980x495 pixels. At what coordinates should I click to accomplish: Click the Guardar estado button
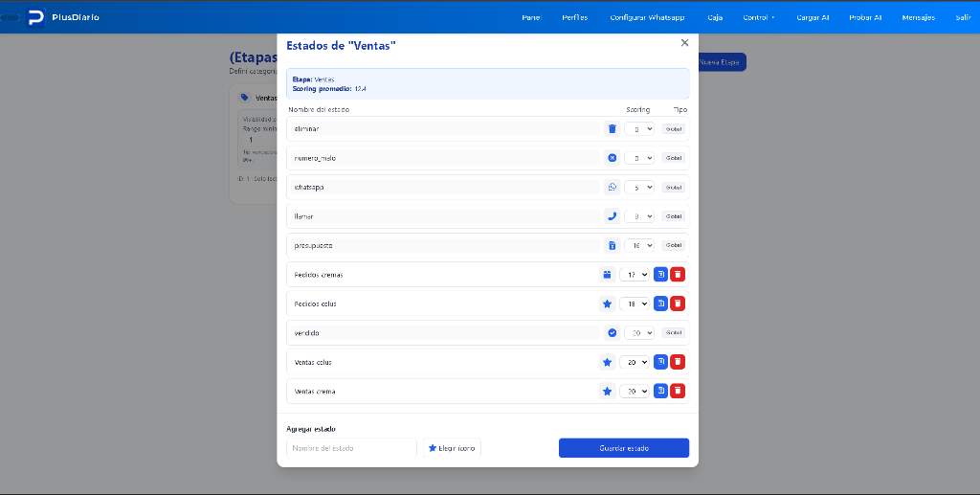pyautogui.click(x=624, y=448)
